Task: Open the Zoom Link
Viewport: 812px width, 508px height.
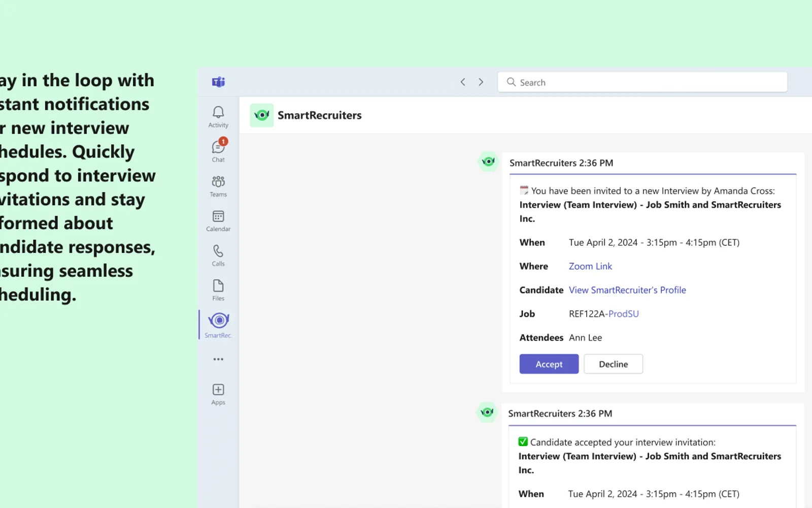Action: tap(590, 266)
